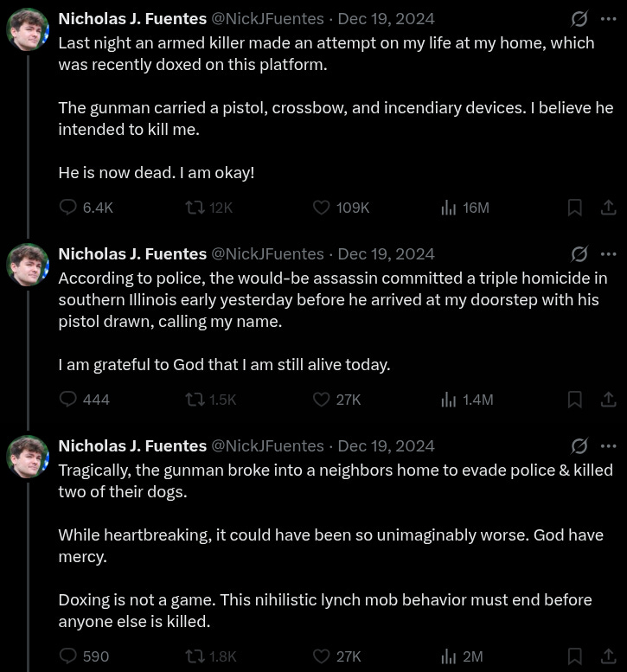Retweet the post with 1.5K reposts

click(195, 400)
